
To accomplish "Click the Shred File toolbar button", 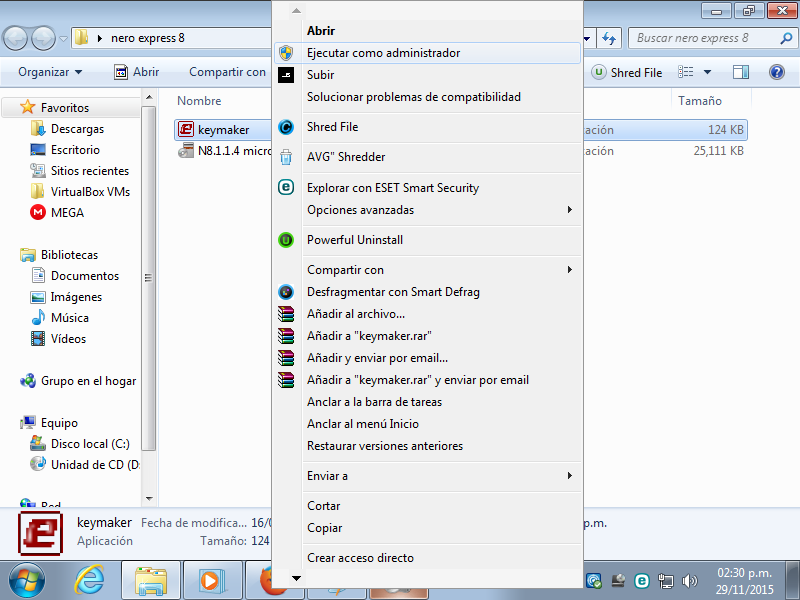I will click(x=627, y=72).
